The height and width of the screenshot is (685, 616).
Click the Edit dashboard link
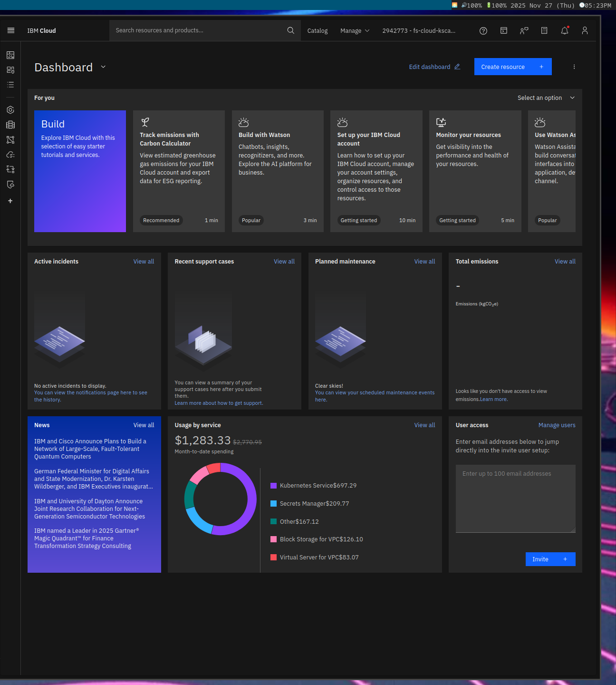tap(434, 67)
